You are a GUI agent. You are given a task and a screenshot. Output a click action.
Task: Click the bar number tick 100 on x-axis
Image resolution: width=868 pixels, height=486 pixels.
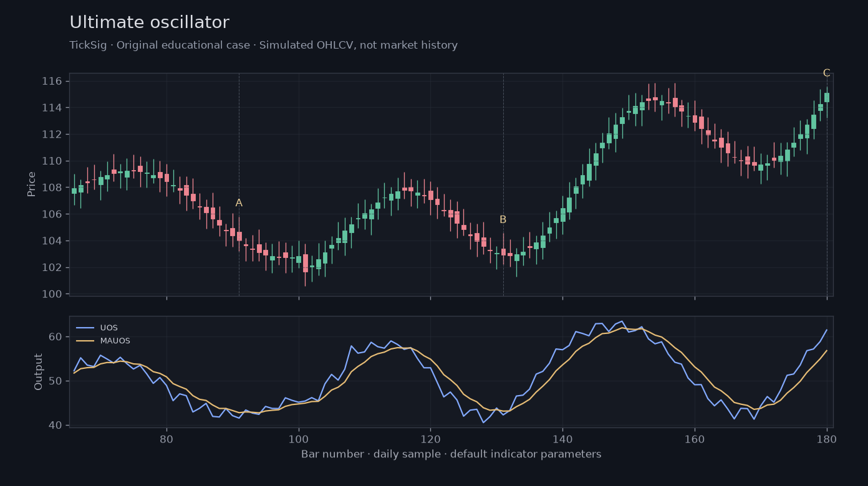click(x=299, y=438)
